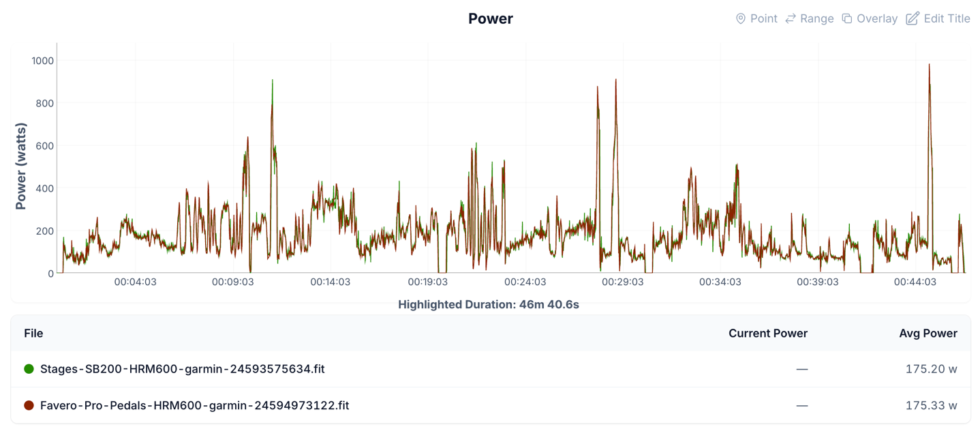This screenshot has height=427, width=980.
Task: Open the Overlay option
Action: 869,18
